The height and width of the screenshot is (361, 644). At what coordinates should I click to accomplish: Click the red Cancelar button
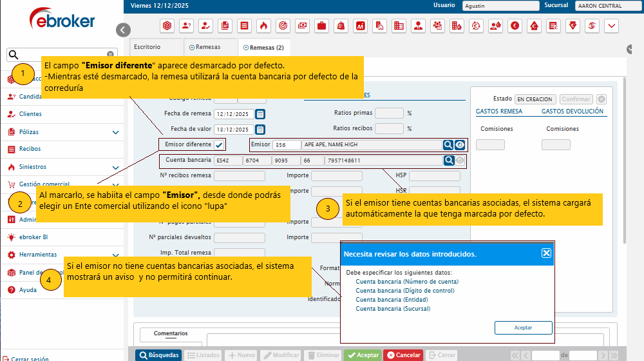tap(403, 355)
